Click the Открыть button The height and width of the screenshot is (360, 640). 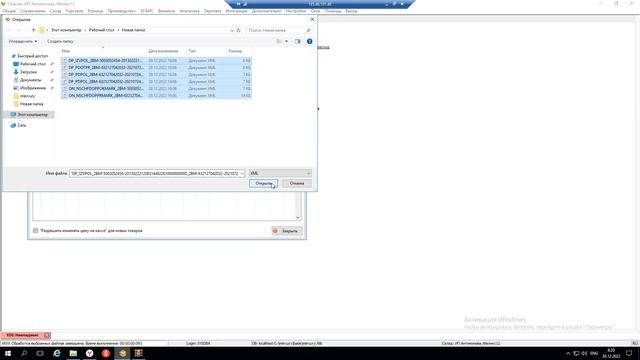coord(264,183)
